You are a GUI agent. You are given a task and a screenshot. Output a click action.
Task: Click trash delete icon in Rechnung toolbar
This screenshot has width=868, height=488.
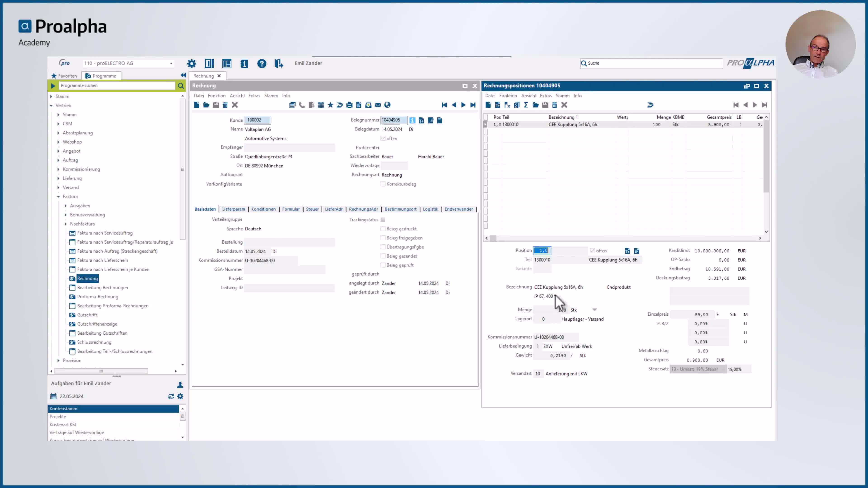coord(225,105)
